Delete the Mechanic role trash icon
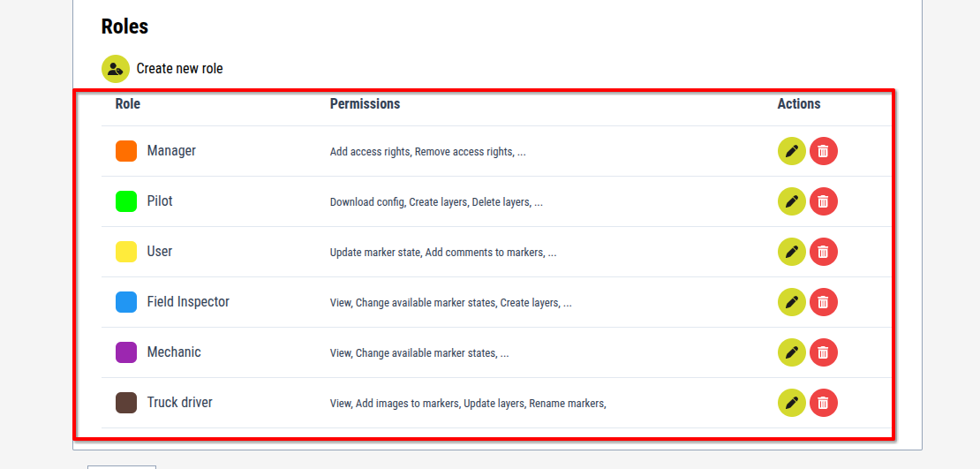980x469 pixels. [824, 352]
